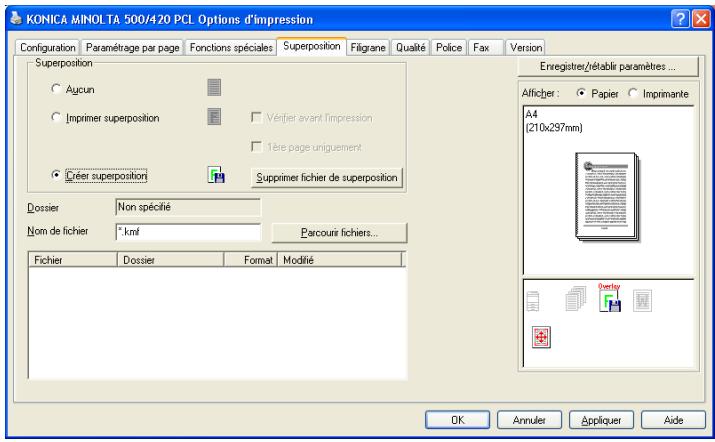Image resolution: width=715 pixels, height=442 pixels.
Task: Sort list by Format column header
Action: point(250,260)
